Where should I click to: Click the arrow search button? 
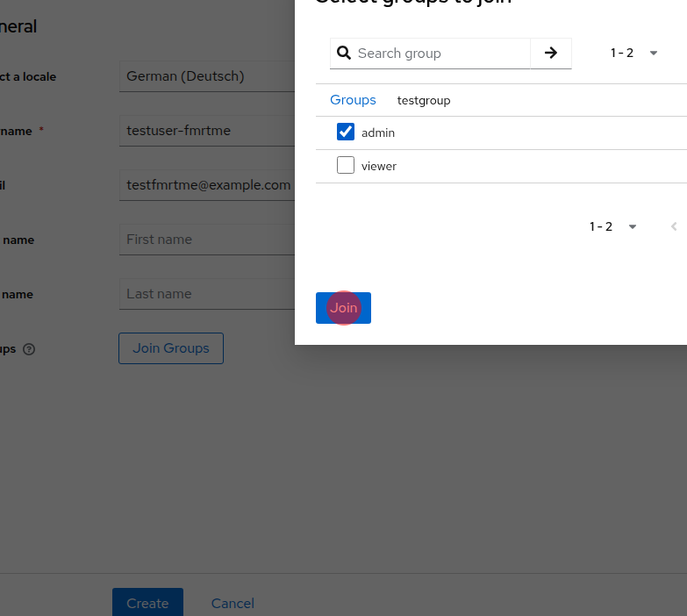pos(551,53)
